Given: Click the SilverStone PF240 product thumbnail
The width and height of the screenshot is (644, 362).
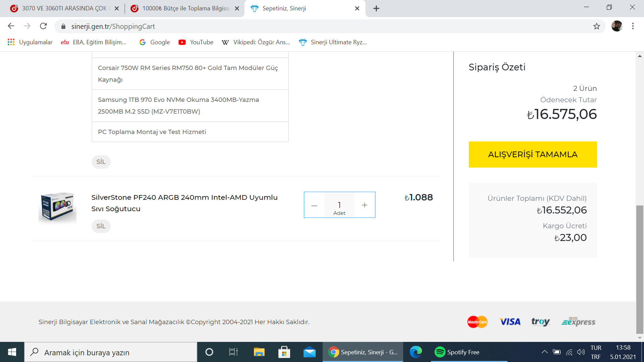Looking at the screenshot, I should click(56, 205).
